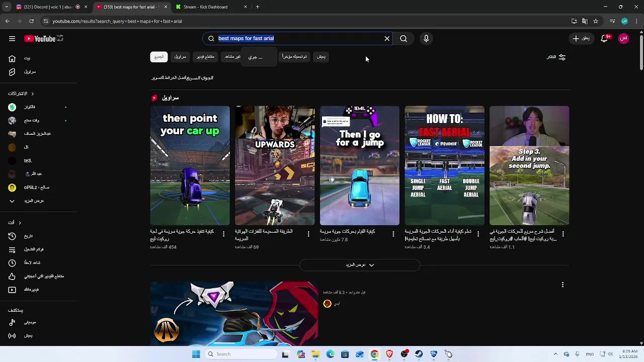The width and height of the screenshot is (644, 362).
Task: Bookmark this page with the star
Action: coord(596,21)
